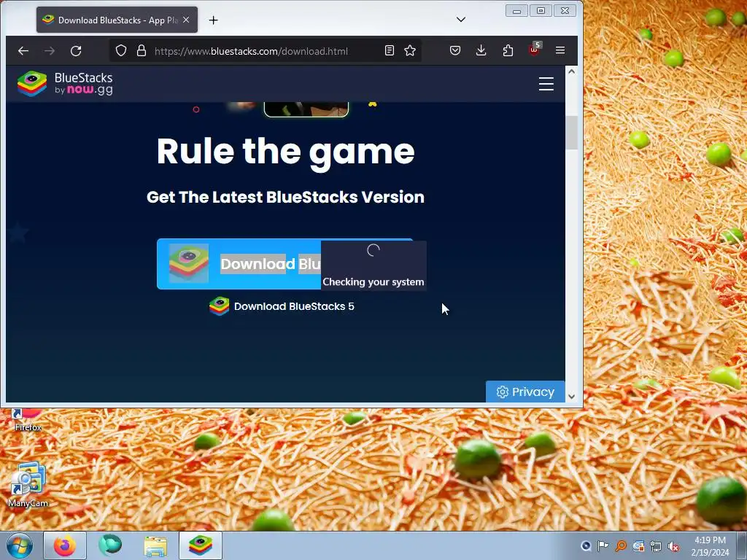747x560 pixels.
Task: Open the Windows Start menu
Action: 20,545
